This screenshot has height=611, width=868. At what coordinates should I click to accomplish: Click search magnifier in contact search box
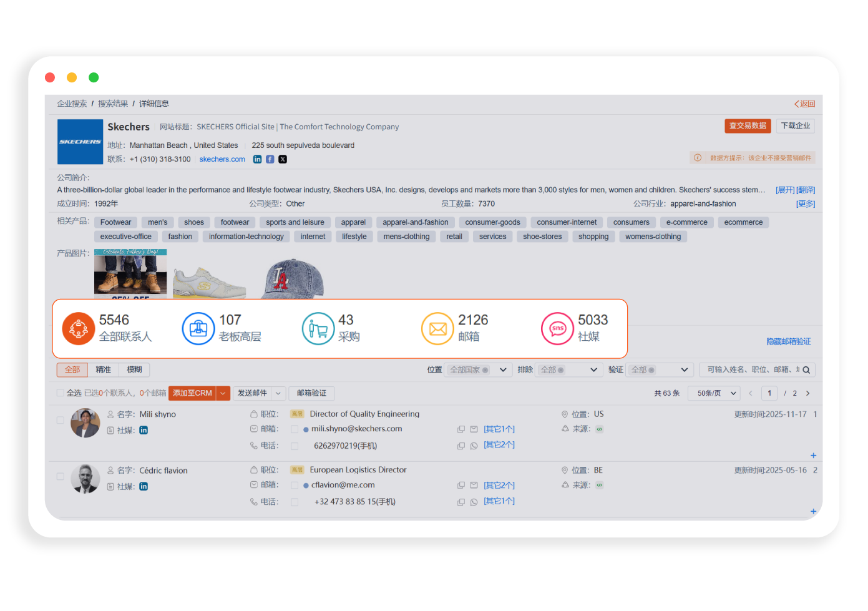[806, 370]
